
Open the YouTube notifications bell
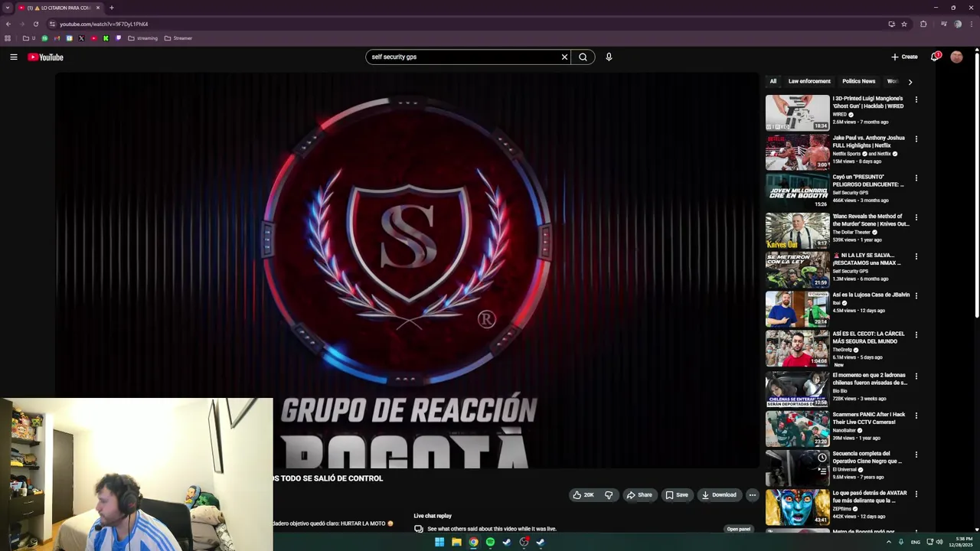(x=935, y=57)
